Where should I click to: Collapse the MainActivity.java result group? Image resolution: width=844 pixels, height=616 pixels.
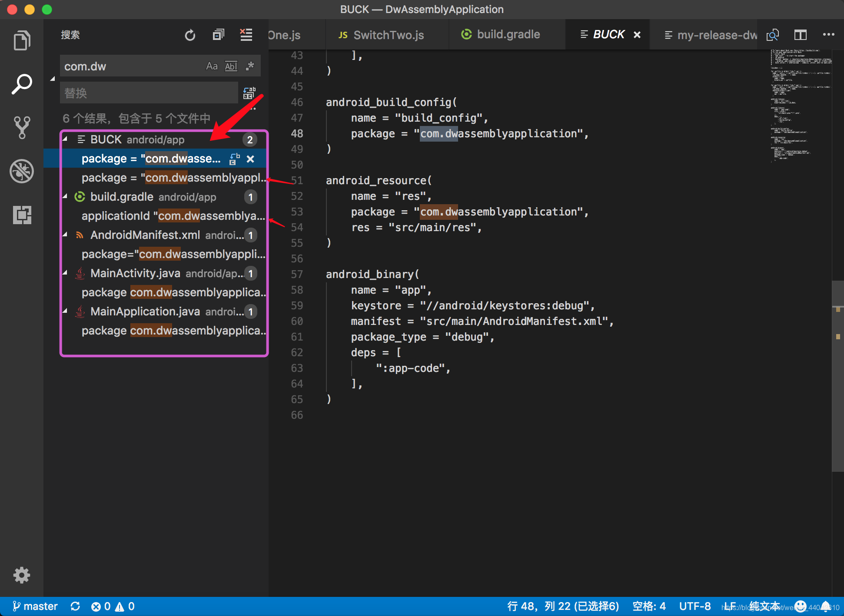[65, 273]
